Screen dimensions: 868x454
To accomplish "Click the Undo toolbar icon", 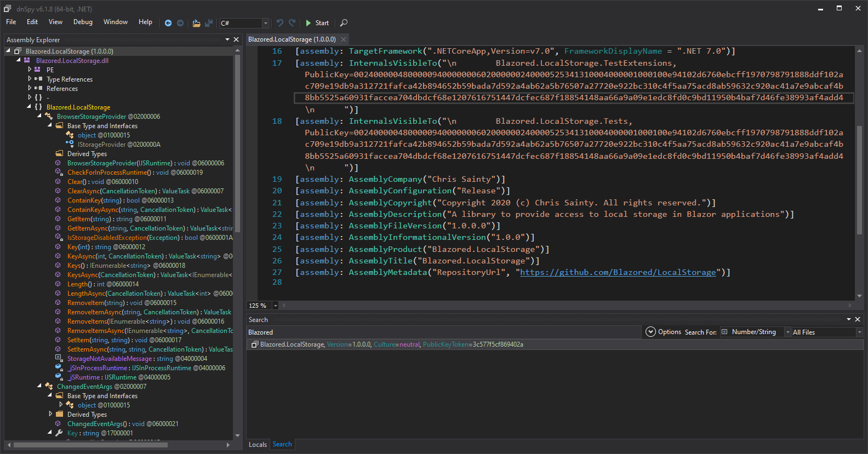I will click(x=280, y=23).
